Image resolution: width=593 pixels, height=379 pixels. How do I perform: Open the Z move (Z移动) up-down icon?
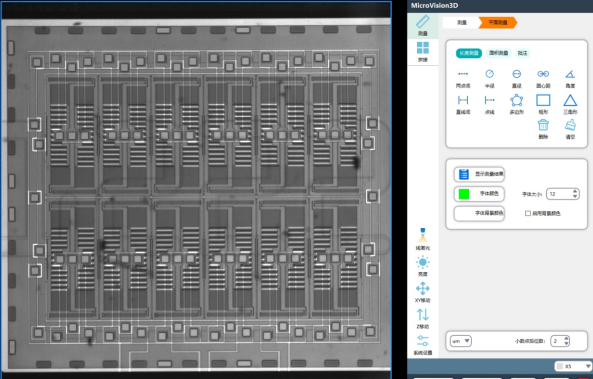point(423,318)
